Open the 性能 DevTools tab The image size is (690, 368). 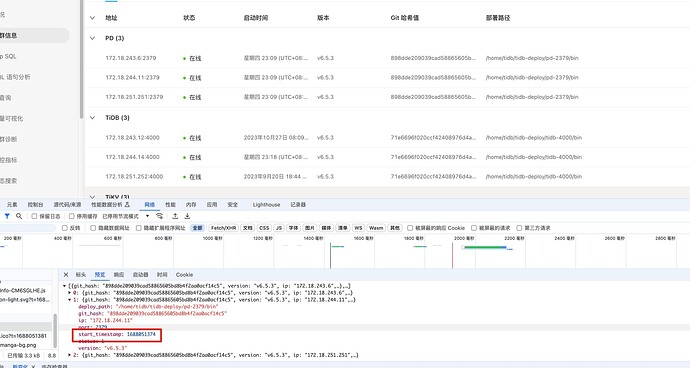(170, 205)
